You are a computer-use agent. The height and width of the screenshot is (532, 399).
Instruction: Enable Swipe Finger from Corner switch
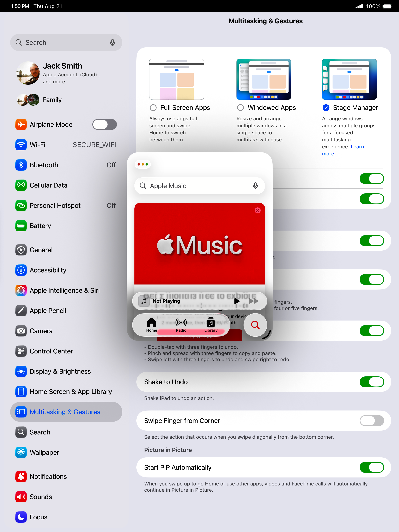372,421
